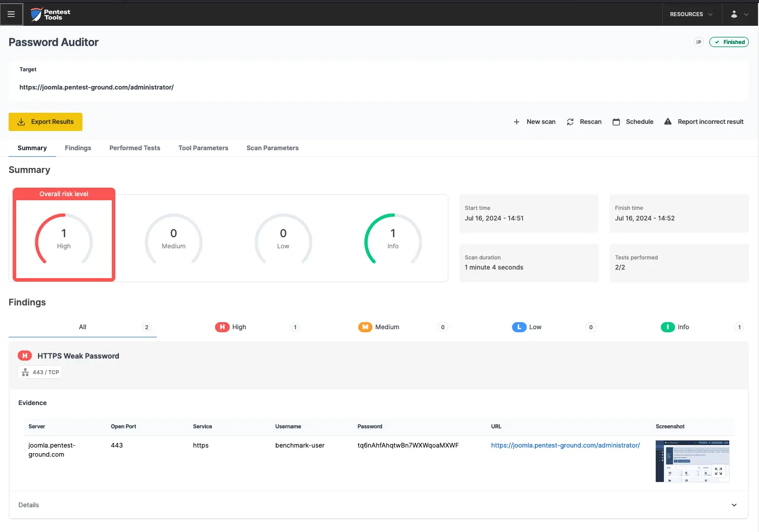Click the Tests performed 2/2 value
The image size is (759, 532).
620,268
